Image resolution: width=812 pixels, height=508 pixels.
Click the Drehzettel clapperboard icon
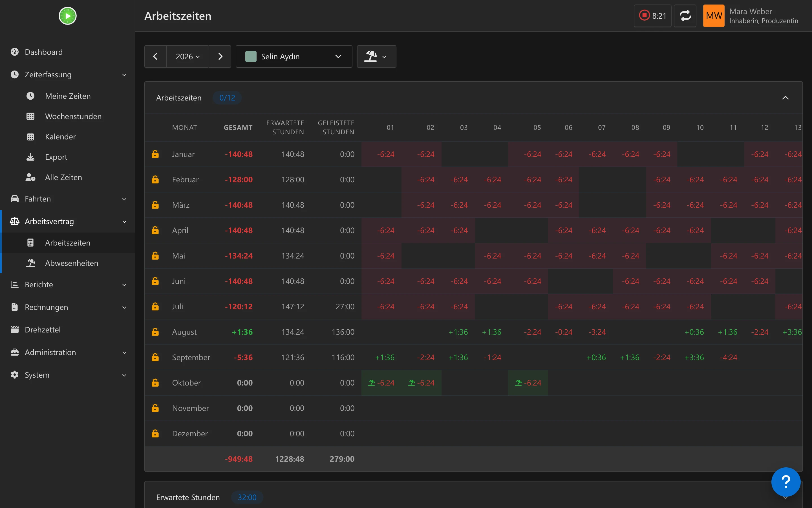pyautogui.click(x=14, y=329)
